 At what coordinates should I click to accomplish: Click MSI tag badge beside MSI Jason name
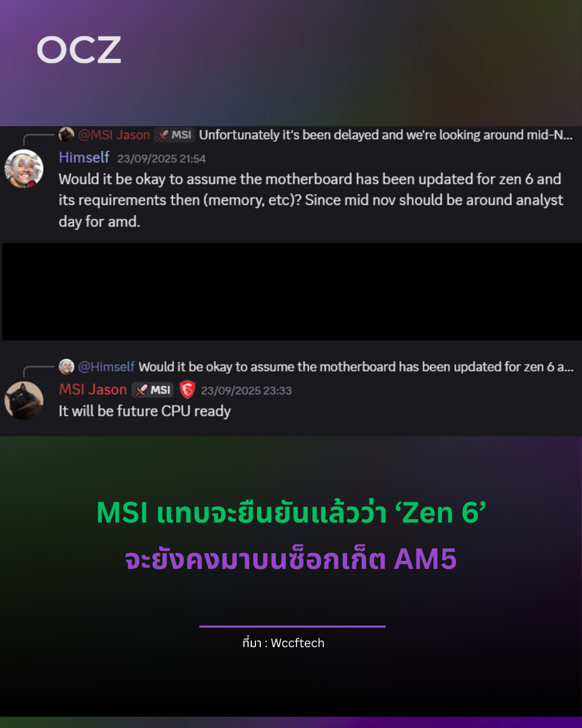click(153, 390)
